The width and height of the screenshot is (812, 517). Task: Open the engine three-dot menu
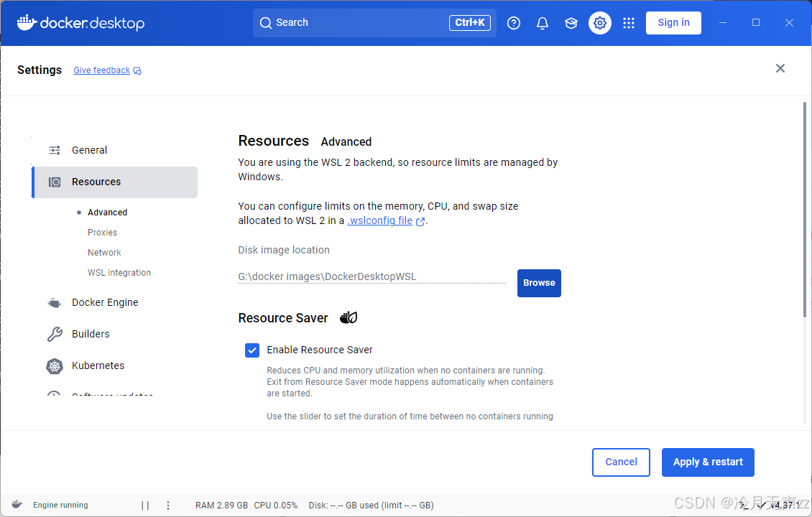coord(167,505)
